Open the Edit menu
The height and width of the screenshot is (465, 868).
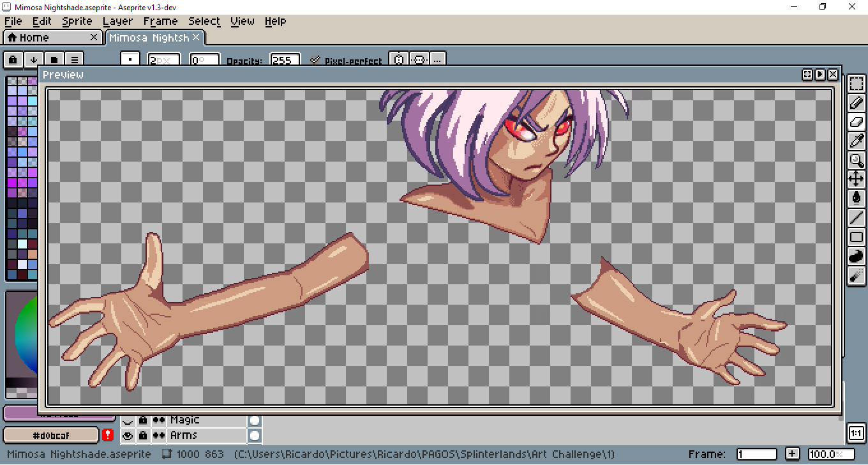click(42, 21)
